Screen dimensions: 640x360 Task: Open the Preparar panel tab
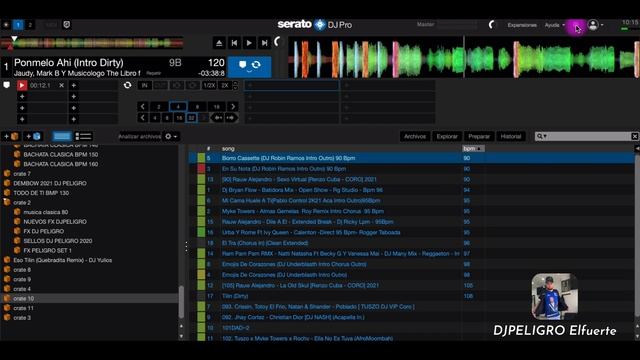tap(479, 136)
